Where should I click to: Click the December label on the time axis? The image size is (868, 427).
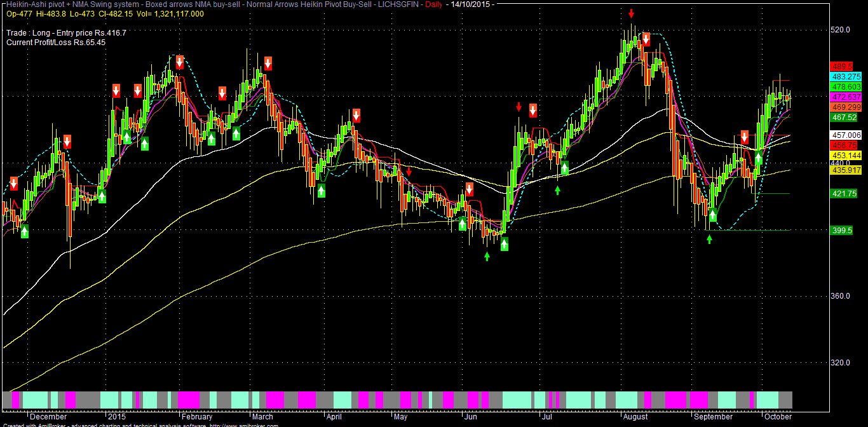coord(49,417)
